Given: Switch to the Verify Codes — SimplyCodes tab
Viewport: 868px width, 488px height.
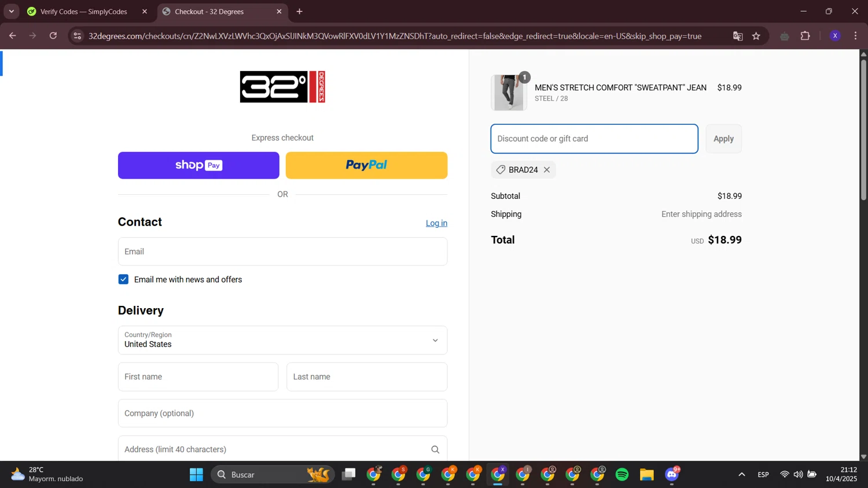Looking at the screenshot, I should click(x=83, y=12).
